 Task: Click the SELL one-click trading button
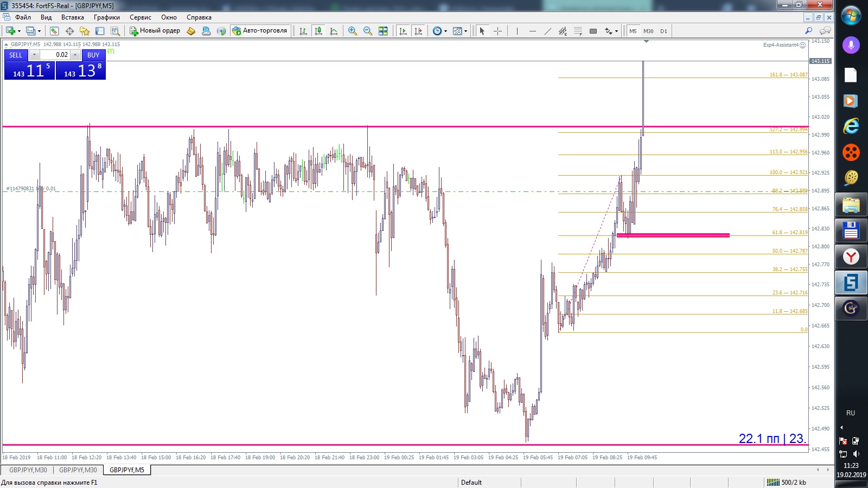coord(16,55)
